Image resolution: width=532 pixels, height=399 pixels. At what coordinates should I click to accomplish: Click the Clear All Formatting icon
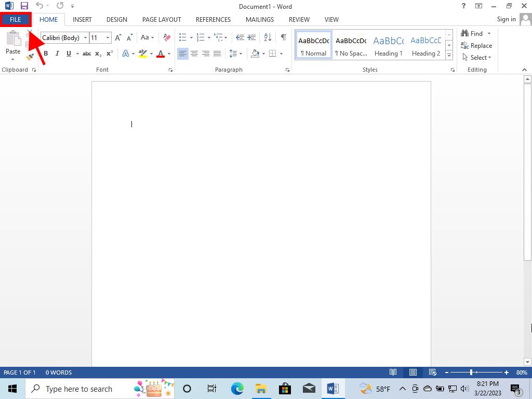167,37
